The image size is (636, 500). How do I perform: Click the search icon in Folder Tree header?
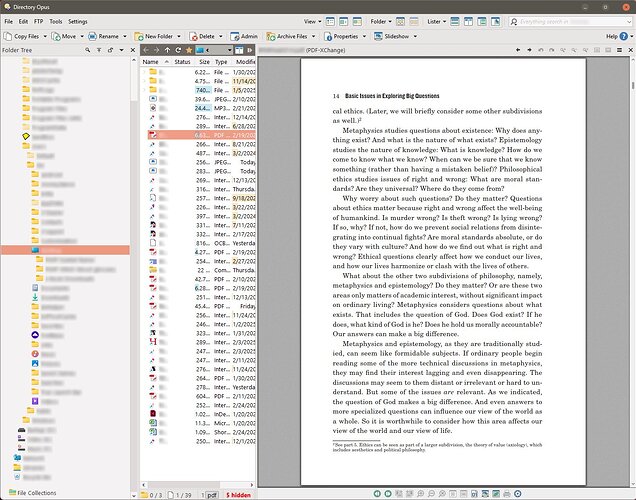[x=88, y=50]
